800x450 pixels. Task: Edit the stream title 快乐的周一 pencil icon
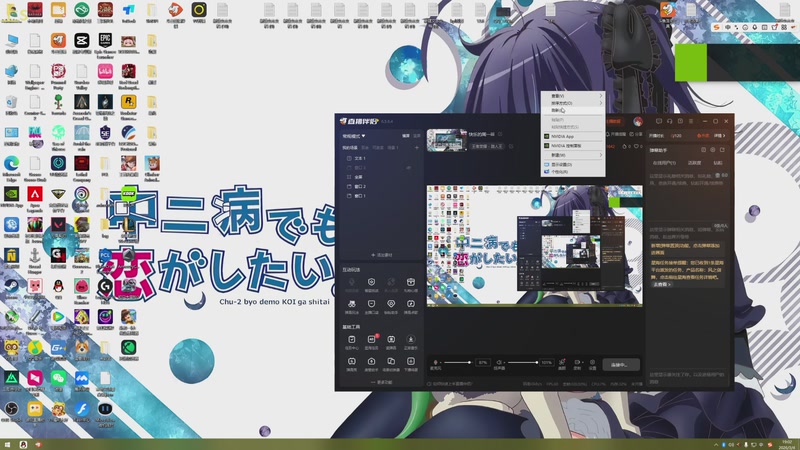coord(500,134)
